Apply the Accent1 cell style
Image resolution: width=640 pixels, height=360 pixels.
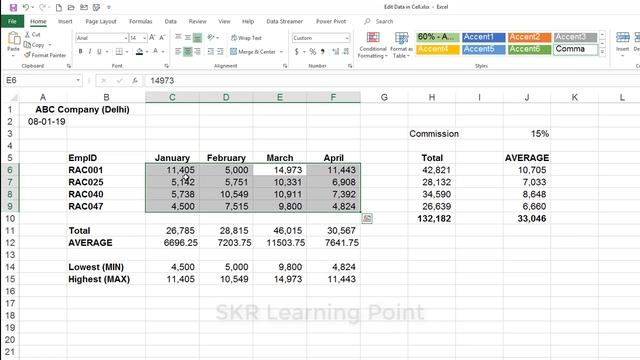[483, 37]
